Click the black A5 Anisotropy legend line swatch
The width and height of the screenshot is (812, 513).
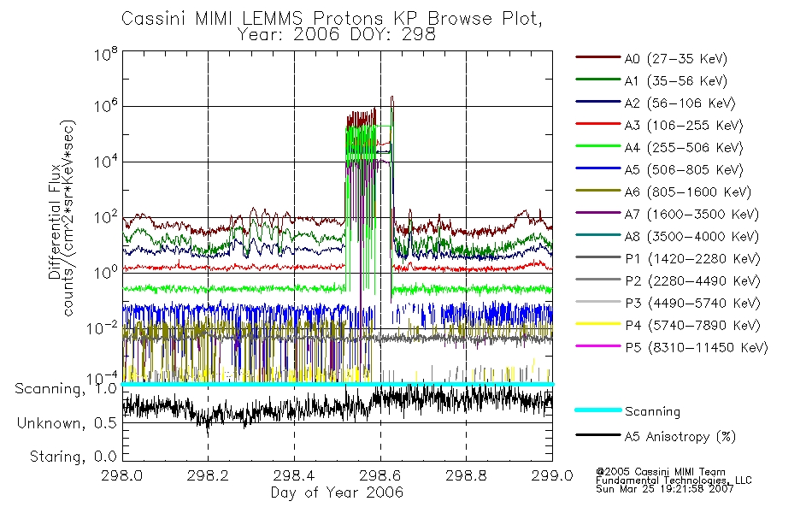[598, 435]
